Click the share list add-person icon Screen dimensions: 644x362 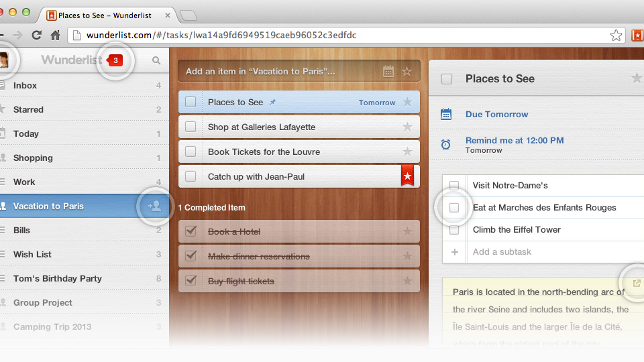click(154, 206)
